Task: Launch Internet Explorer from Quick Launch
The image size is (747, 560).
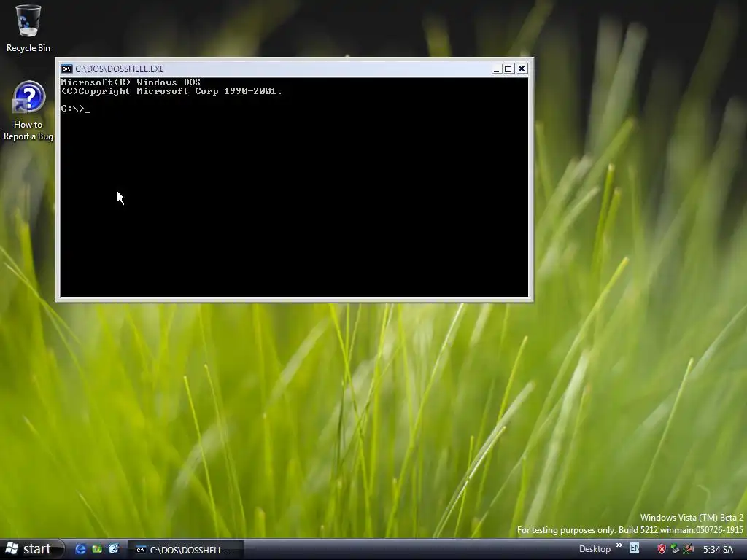Action: (x=80, y=549)
